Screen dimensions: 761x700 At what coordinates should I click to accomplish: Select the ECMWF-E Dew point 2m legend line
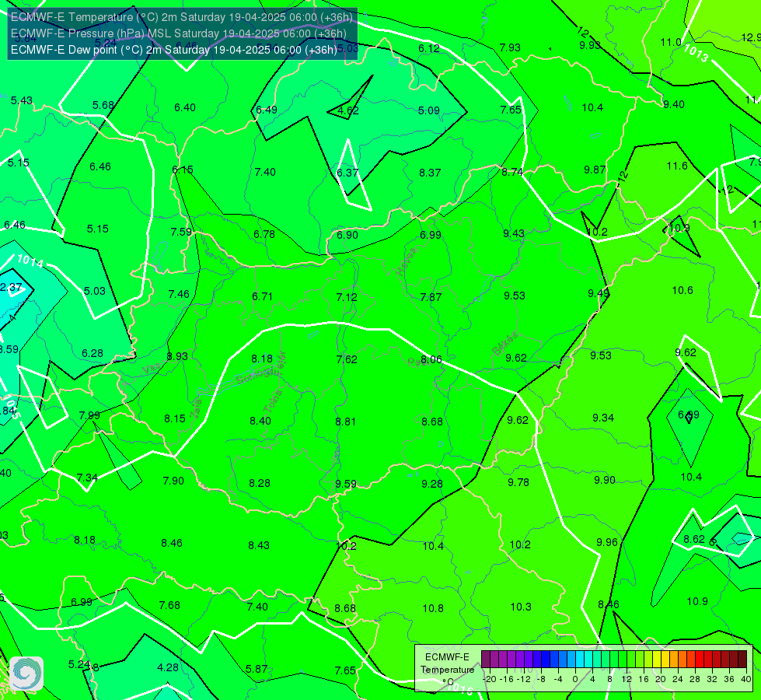tap(174, 50)
